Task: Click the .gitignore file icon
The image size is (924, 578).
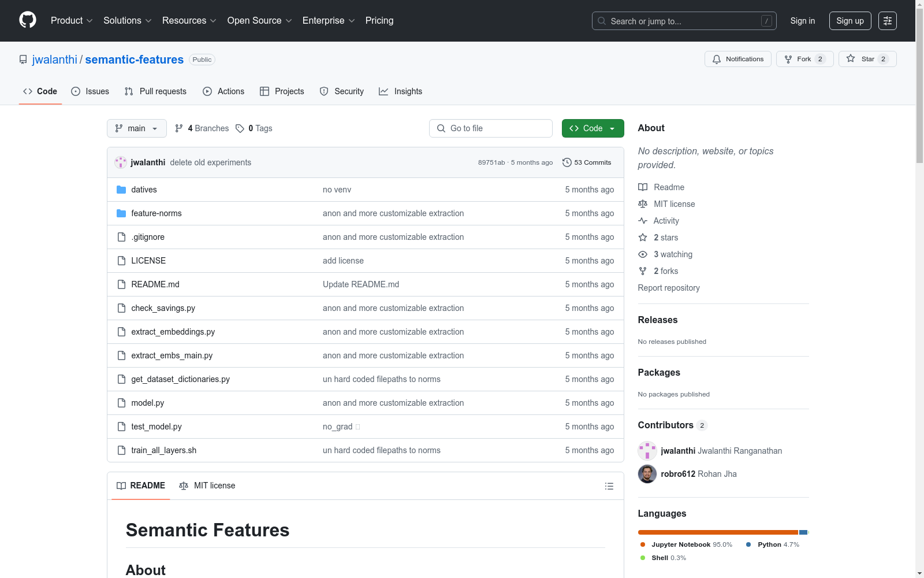Action: [x=121, y=237]
